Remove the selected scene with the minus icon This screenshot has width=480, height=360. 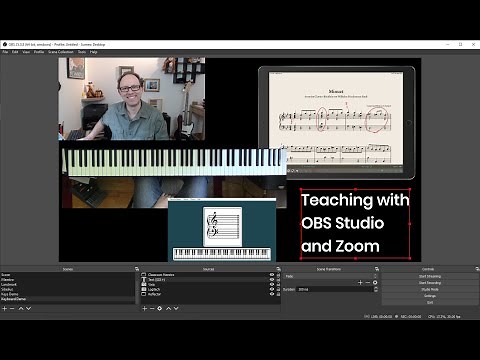(12, 308)
